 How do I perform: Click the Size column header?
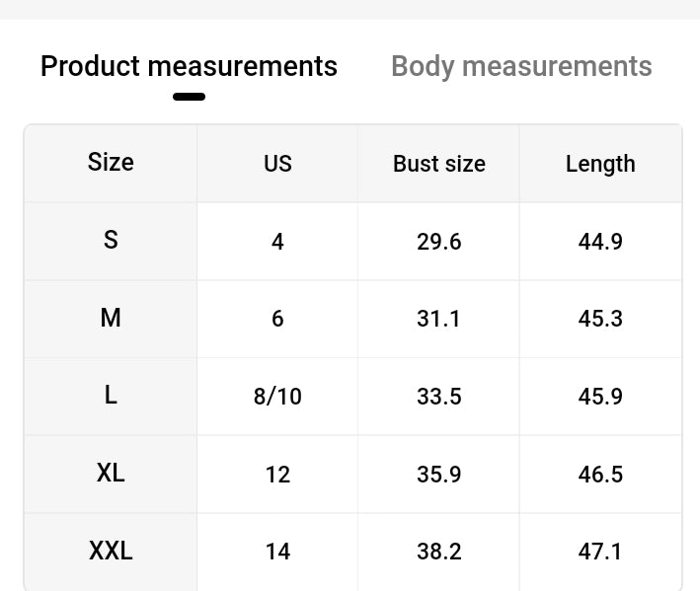click(111, 162)
